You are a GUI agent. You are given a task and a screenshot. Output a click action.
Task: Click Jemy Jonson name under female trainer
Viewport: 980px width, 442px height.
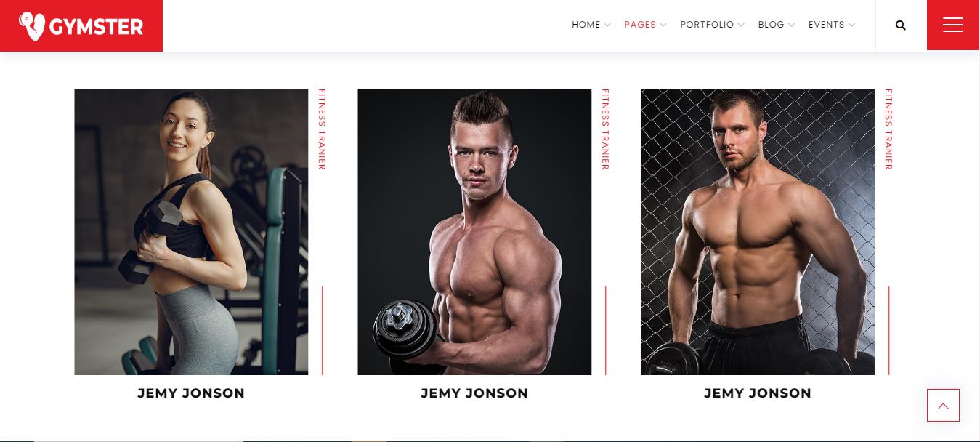pos(191,393)
